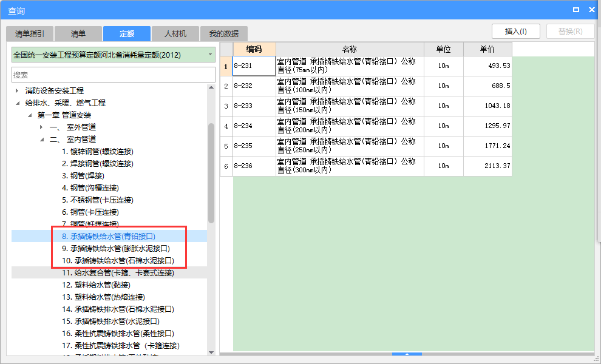Select 6. 铜管(卡压连接) tree item
Image resolution: width=601 pixels, height=364 pixels.
click(x=90, y=212)
